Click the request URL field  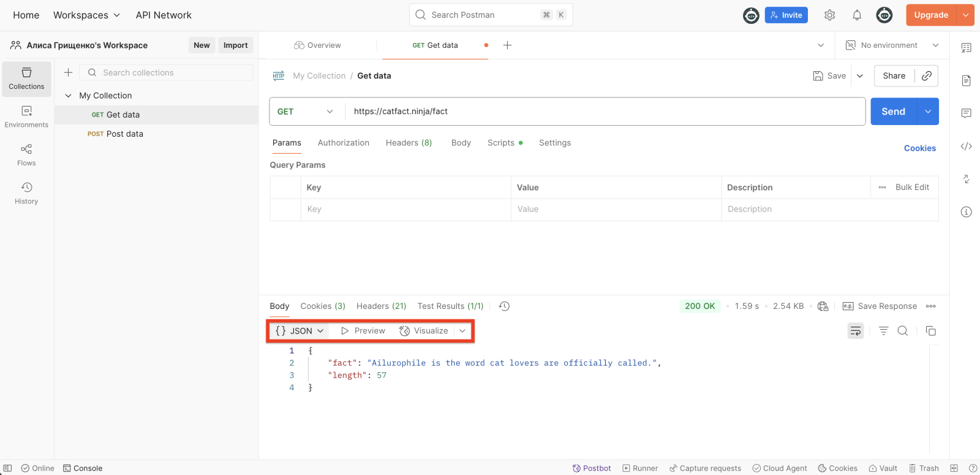[605, 112]
